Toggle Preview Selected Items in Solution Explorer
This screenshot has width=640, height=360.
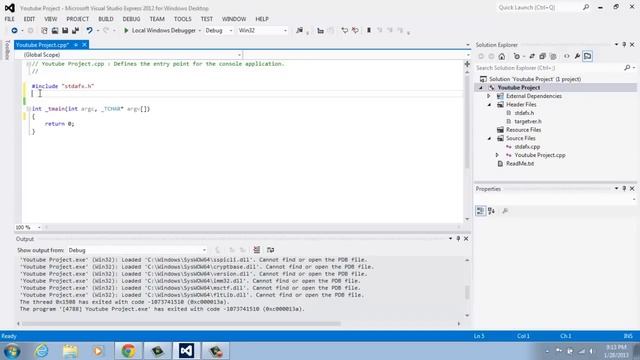click(x=587, y=56)
